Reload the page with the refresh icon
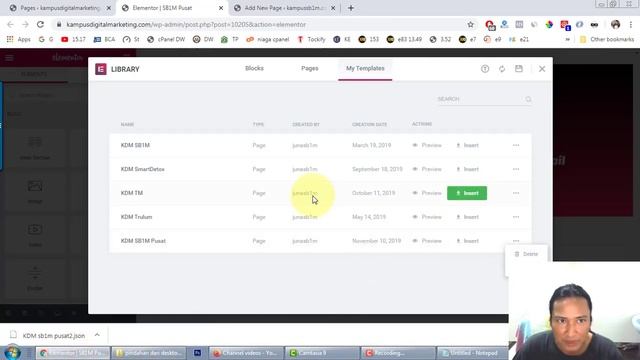Image resolution: width=640 pixels, height=360 pixels. pyautogui.click(x=40, y=24)
